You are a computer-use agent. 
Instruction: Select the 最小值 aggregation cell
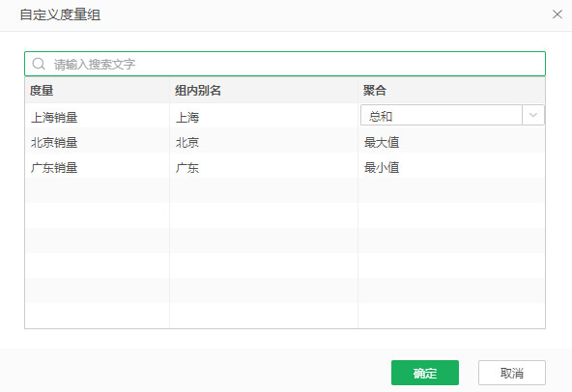coord(451,168)
